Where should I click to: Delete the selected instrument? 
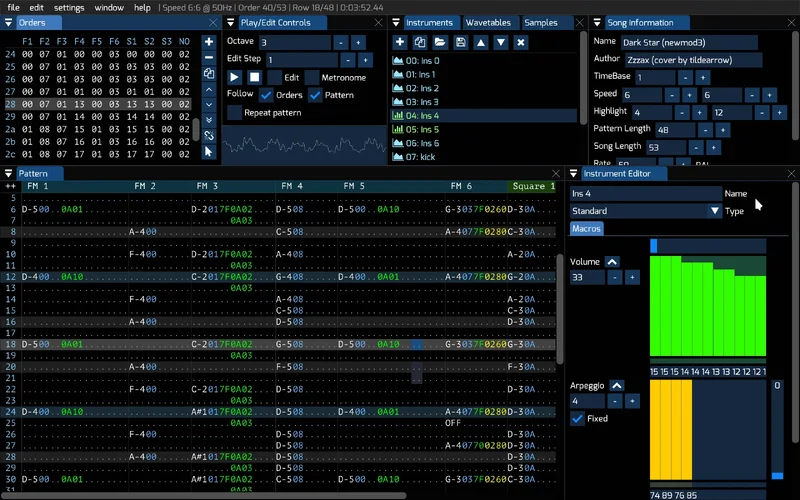pyautogui.click(x=520, y=42)
